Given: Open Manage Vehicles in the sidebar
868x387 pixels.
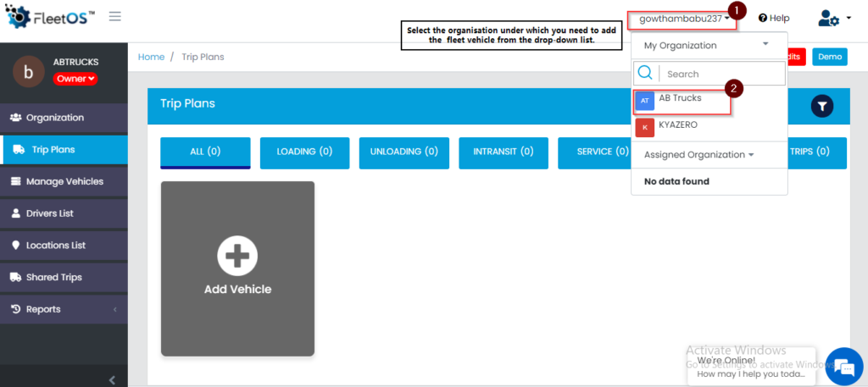Looking at the screenshot, I should [x=64, y=181].
